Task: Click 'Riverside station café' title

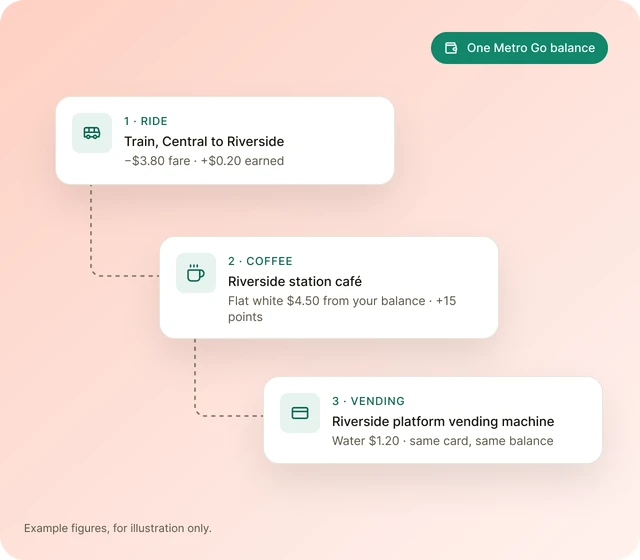Action: click(x=295, y=281)
